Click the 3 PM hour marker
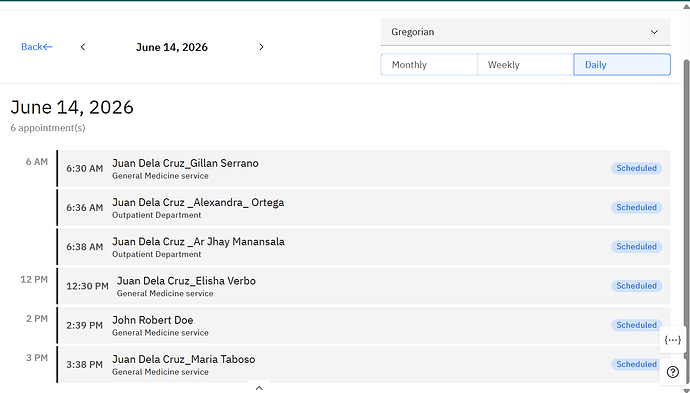This screenshot has width=690, height=393. coord(37,358)
